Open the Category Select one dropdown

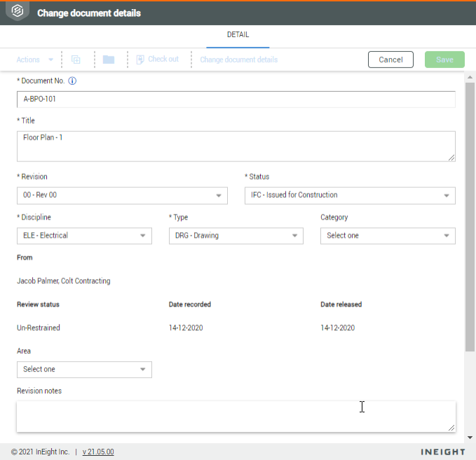[x=388, y=236]
